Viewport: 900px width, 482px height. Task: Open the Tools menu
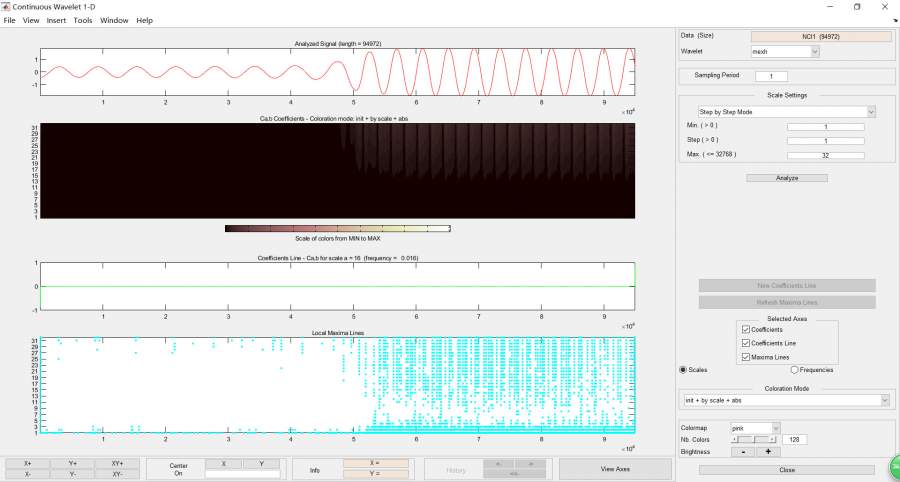coord(83,20)
